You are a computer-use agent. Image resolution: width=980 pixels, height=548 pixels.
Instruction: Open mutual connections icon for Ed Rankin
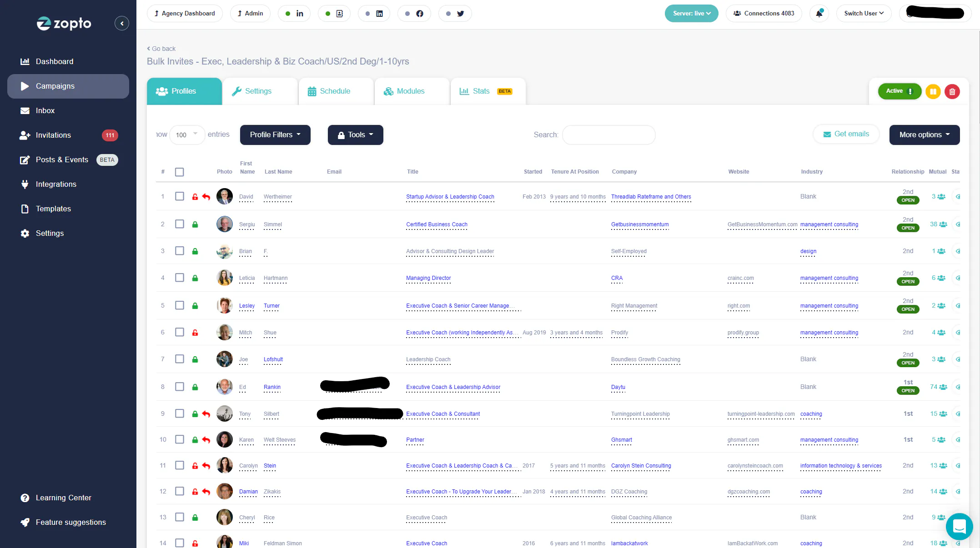[943, 387]
